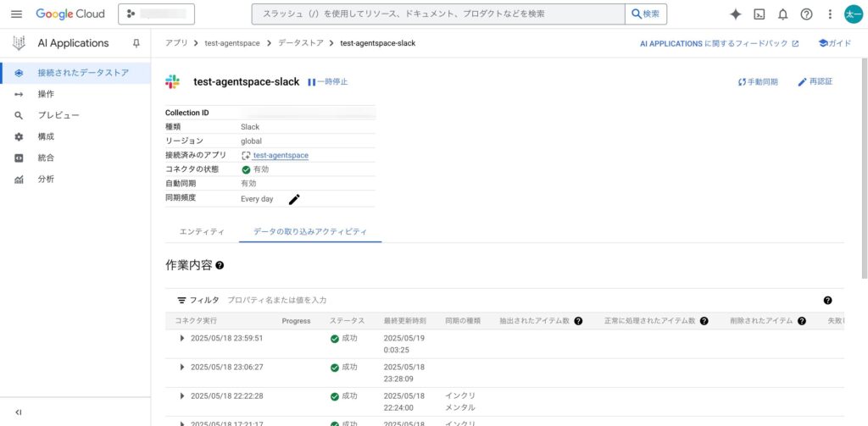This screenshot has width=868, height=426.
Task: Click the Every day frequency value
Action: click(257, 199)
